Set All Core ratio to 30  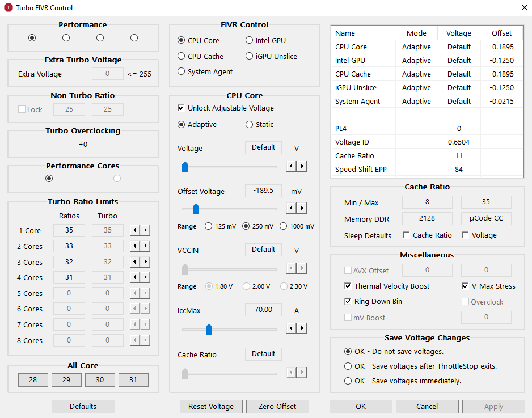coord(100,379)
